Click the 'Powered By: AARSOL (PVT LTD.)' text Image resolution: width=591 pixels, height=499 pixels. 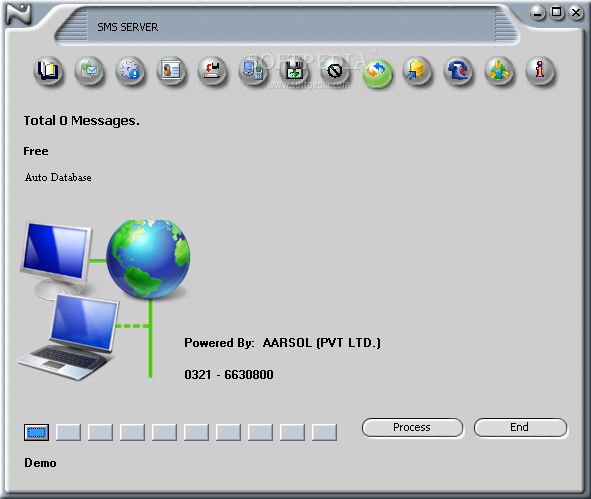(x=282, y=343)
